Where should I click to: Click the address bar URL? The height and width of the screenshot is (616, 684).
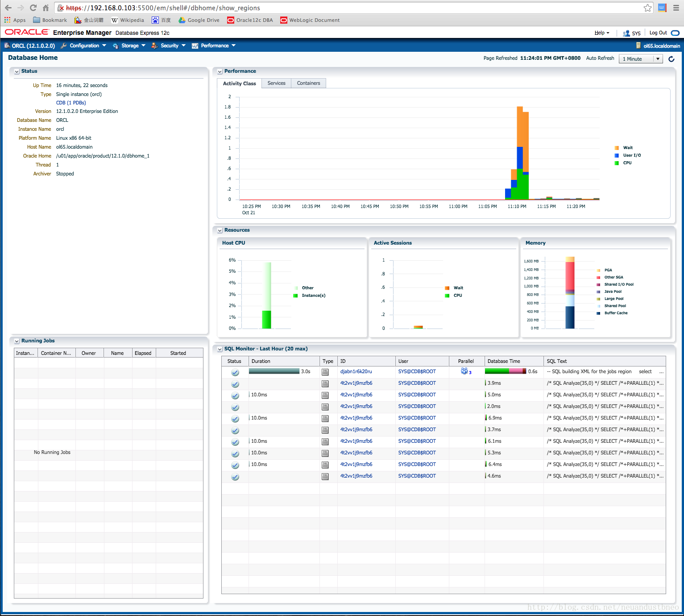(163, 8)
